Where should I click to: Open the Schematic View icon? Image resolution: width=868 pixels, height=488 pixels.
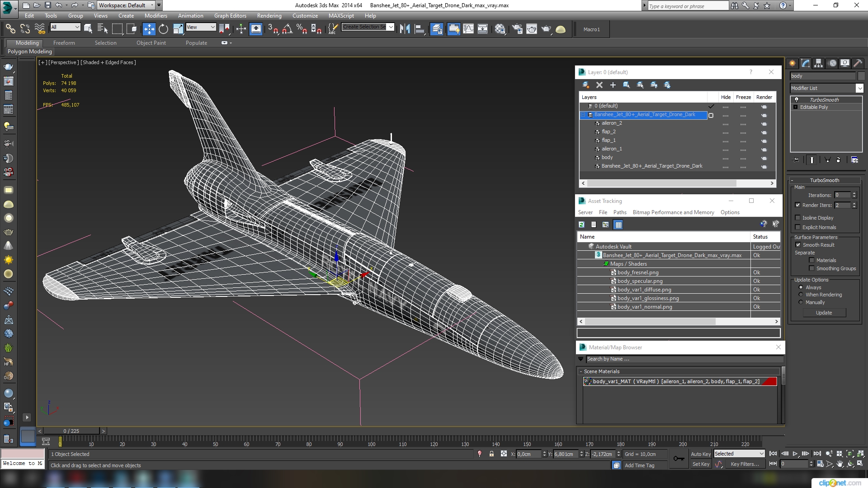pos(483,29)
